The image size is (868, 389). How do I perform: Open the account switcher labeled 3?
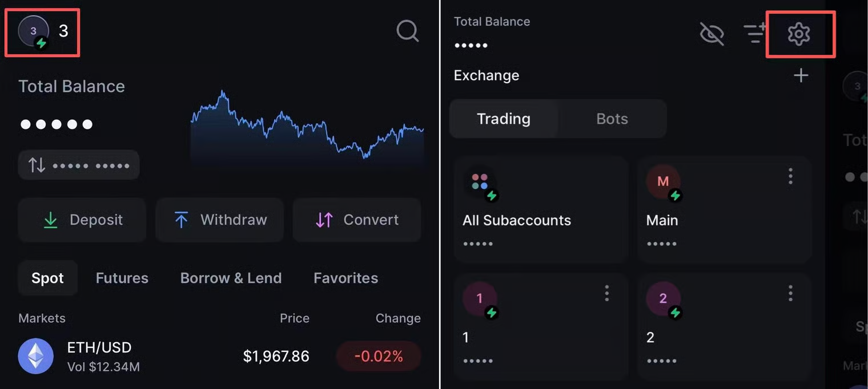click(42, 32)
